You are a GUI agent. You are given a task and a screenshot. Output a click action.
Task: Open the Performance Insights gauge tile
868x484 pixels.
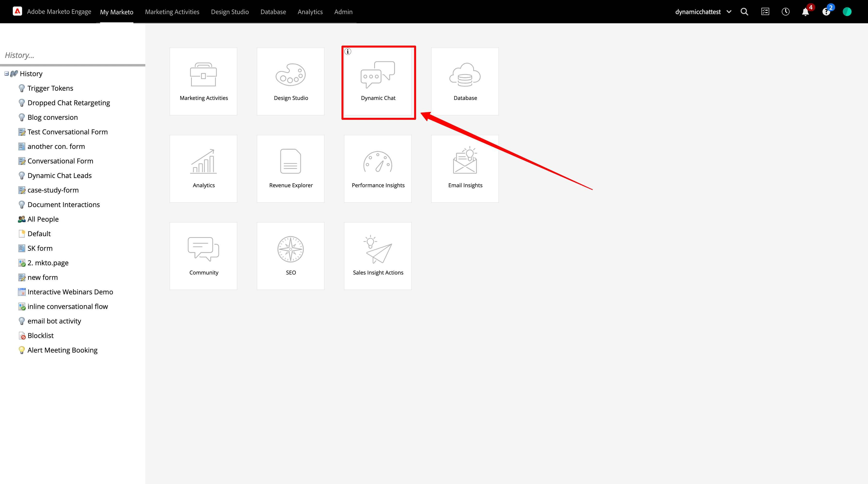pyautogui.click(x=378, y=169)
